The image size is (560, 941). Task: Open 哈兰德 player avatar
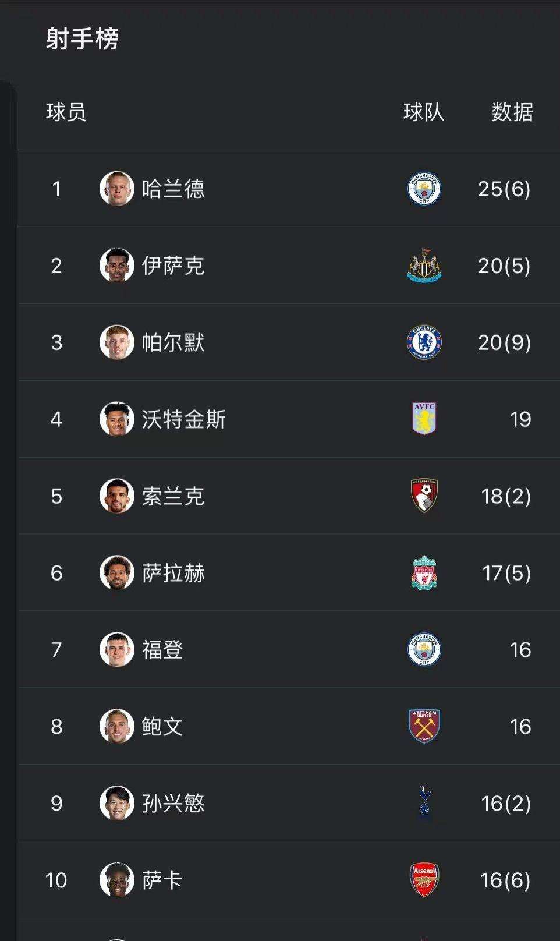[x=116, y=189]
